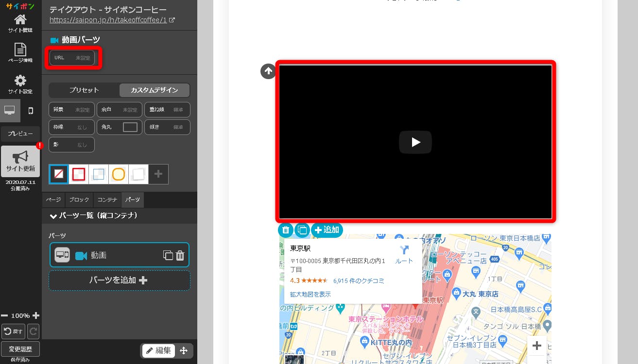Select the プリセット tab
The width and height of the screenshot is (638, 364).
(x=84, y=90)
